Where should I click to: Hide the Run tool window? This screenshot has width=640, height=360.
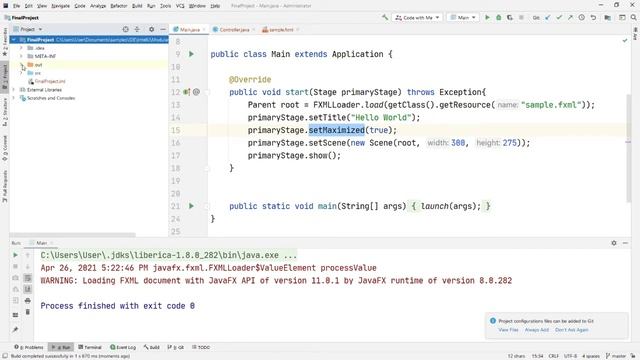[x=625, y=243]
